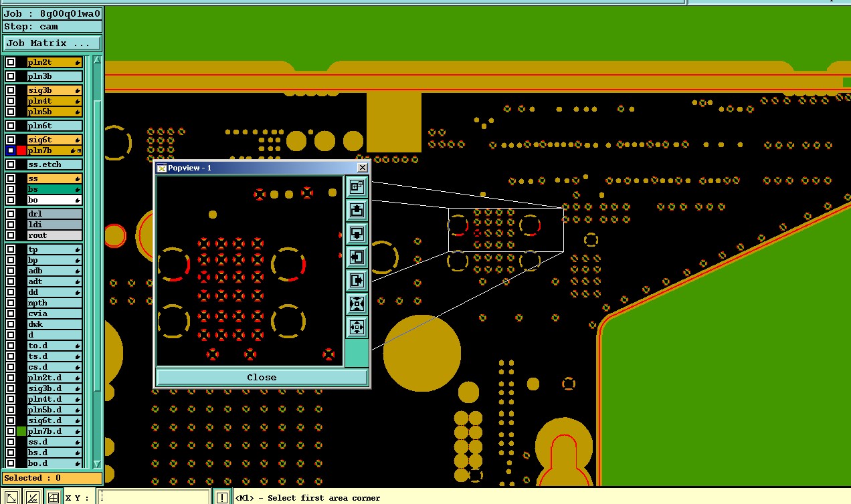
Task: Click the layer list scroll down arrow
Action: [x=98, y=464]
